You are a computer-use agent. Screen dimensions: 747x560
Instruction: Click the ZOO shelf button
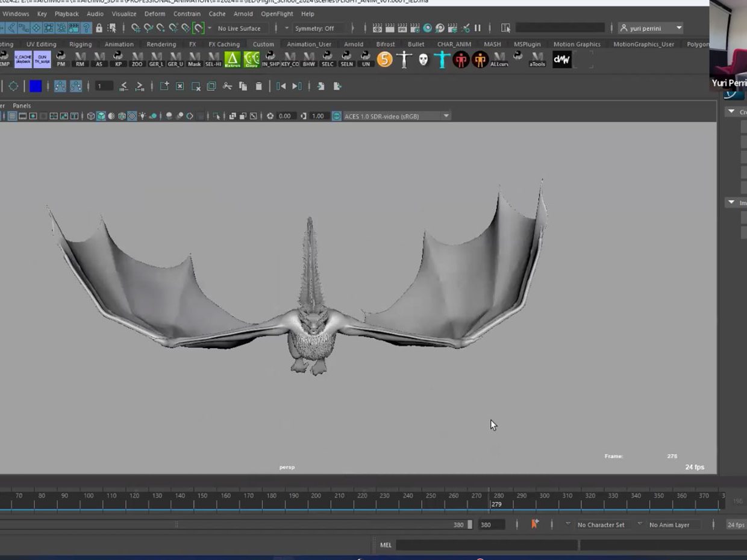coord(137,59)
